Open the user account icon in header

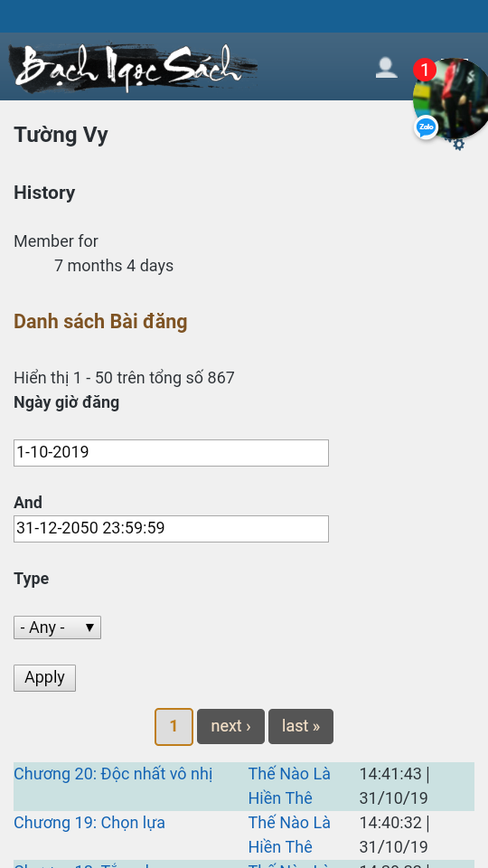(x=386, y=68)
